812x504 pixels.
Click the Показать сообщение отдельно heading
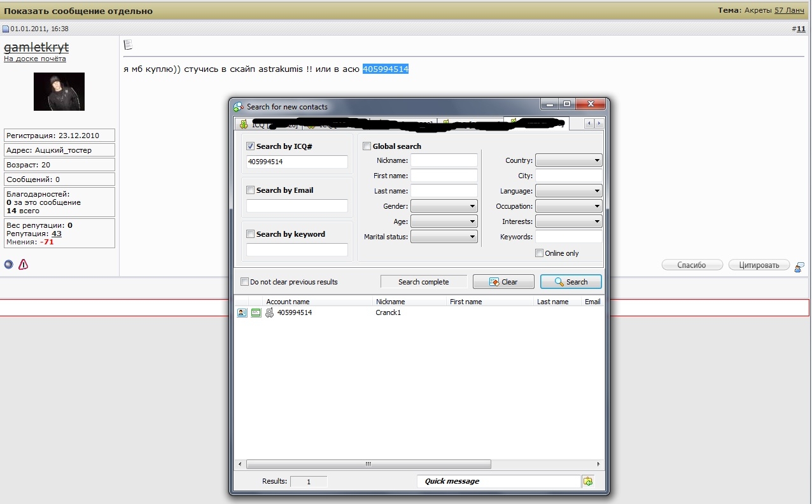point(79,11)
